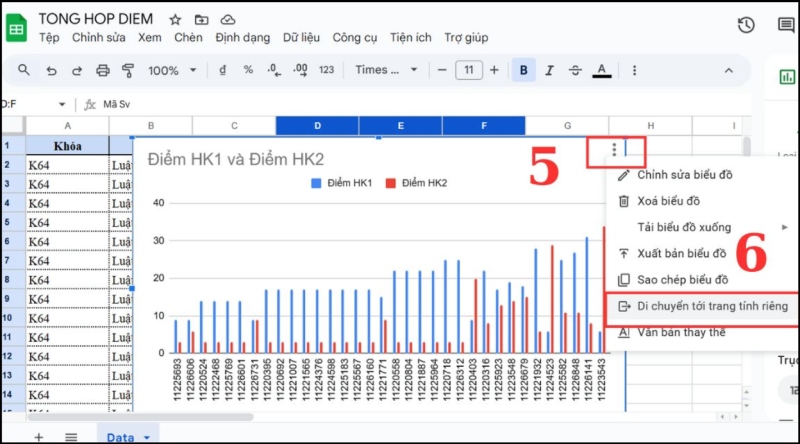800x444 pixels.
Task: Click the font size field showing 11
Action: coord(468,70)
